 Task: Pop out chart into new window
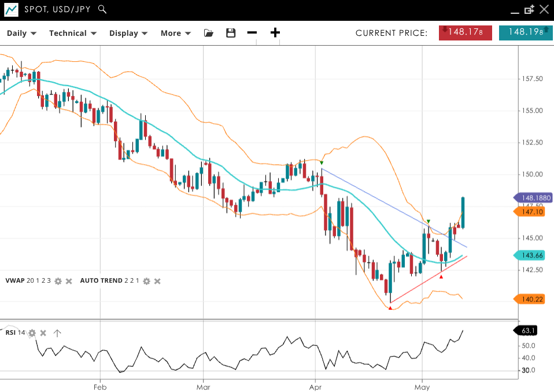click(529, 10)
